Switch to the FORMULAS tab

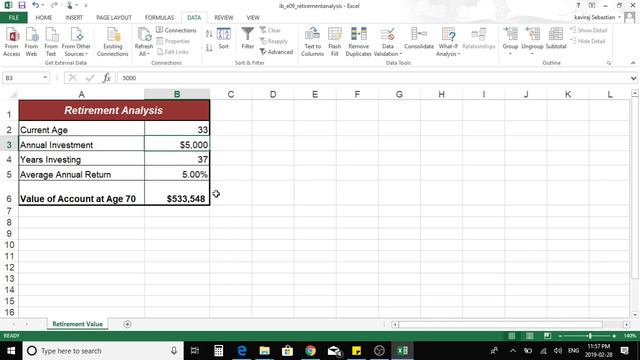tap(159, 18)
